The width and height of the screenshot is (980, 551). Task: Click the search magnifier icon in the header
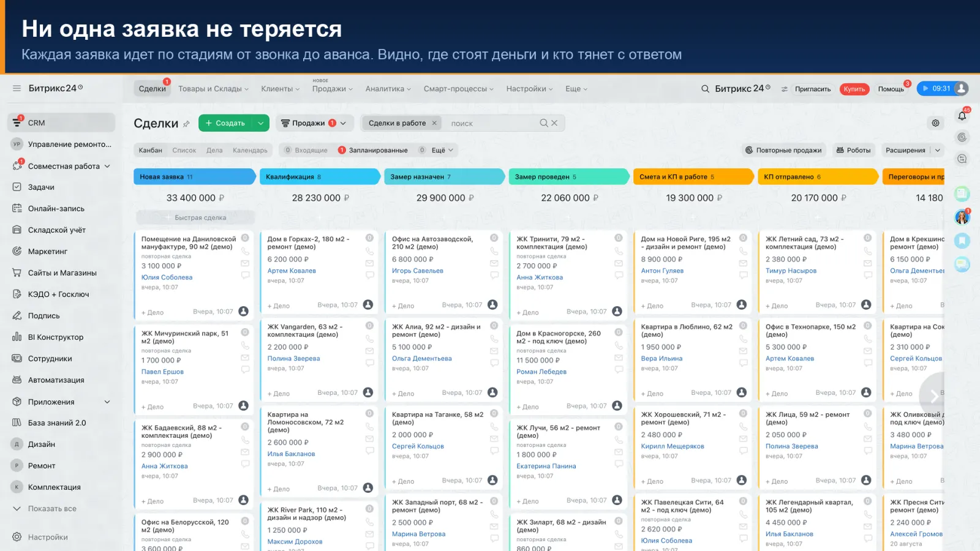coord(706,89)
